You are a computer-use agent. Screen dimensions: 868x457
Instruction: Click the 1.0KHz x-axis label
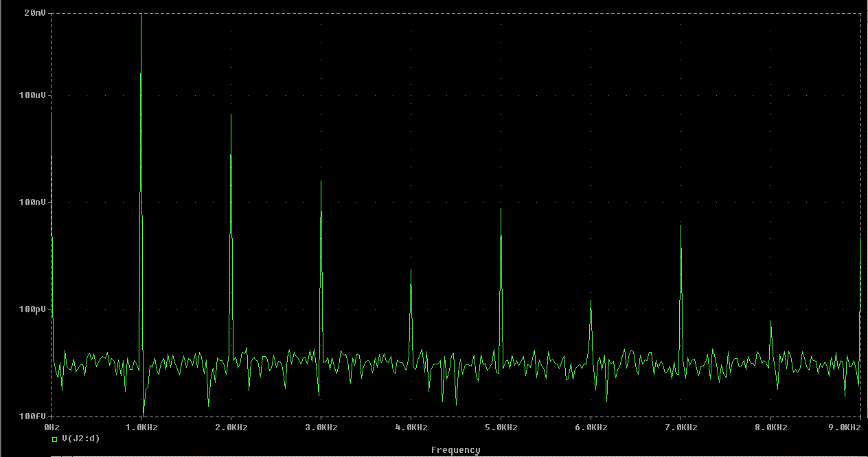point(141,427)
